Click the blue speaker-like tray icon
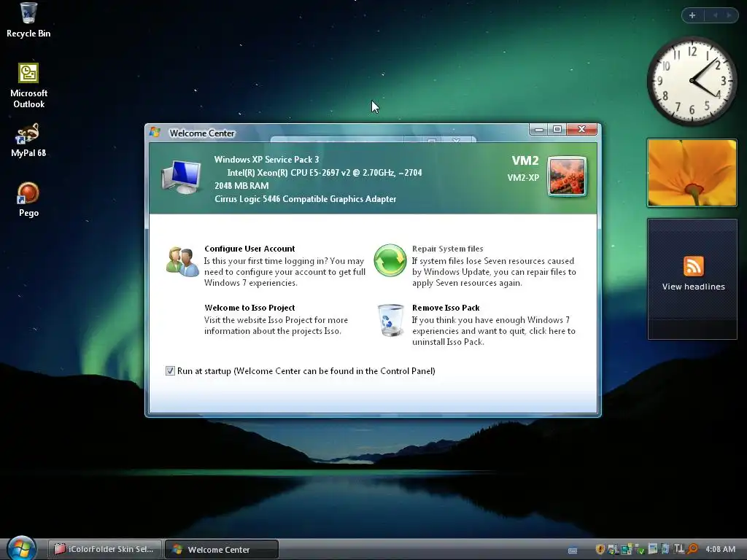Image resolution: width=747 pixels, height=560 pixels. point(665,550)
